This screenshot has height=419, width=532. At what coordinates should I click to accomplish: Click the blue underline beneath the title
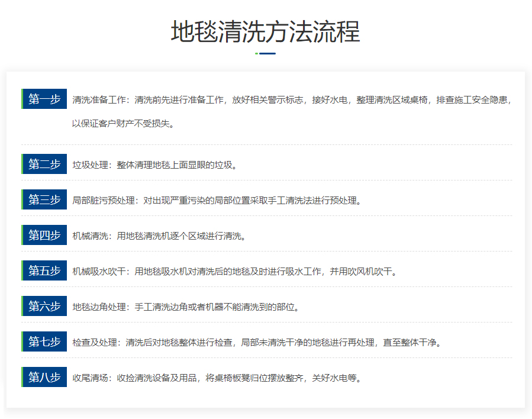267,53
